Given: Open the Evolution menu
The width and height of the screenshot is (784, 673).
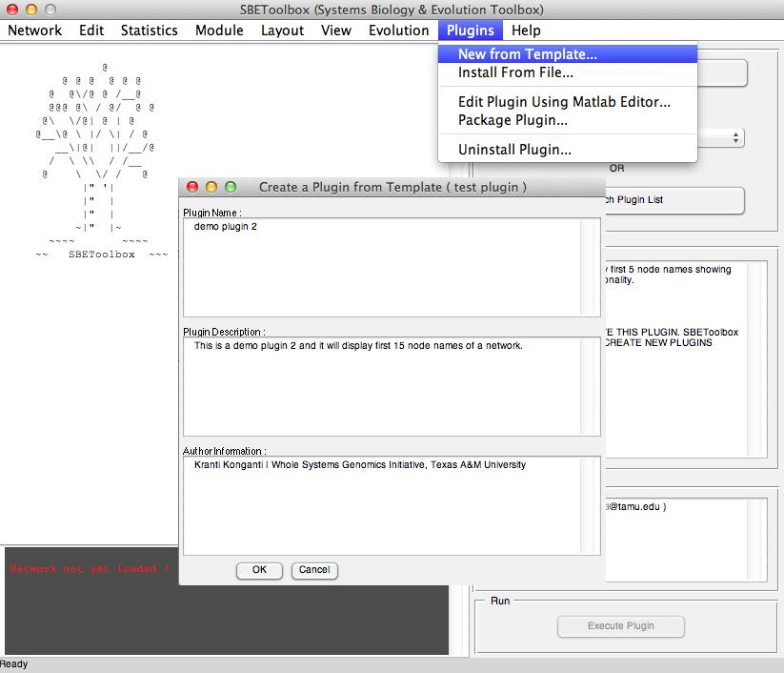Looking at the screenshot, I should click(398, 31).
